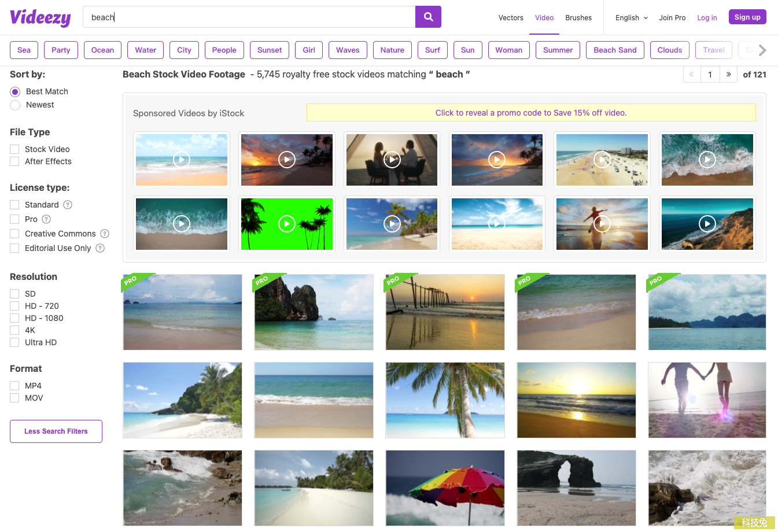The width and height of the screenshot is (778, 532).
Task: Click help icon beside Creative Commons
Action: 105,234
